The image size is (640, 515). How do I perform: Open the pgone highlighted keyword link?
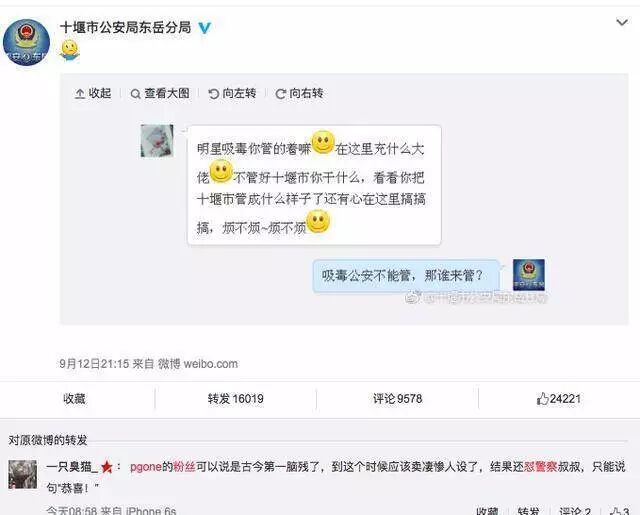pos(146,466)
